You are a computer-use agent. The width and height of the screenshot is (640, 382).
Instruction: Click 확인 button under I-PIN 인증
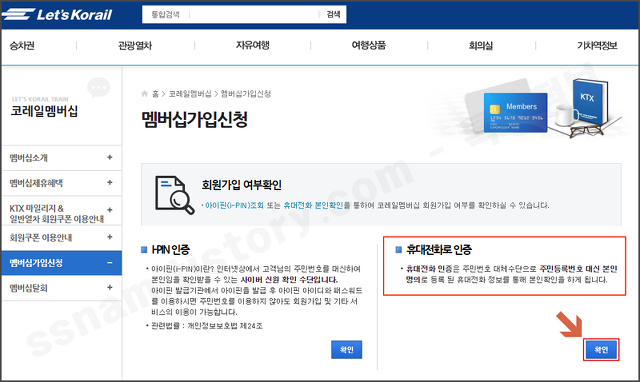(x=347, y=350)
